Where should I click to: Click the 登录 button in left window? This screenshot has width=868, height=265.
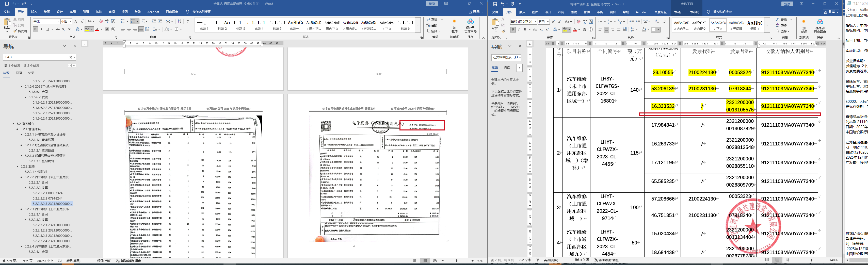click(432, 4)
